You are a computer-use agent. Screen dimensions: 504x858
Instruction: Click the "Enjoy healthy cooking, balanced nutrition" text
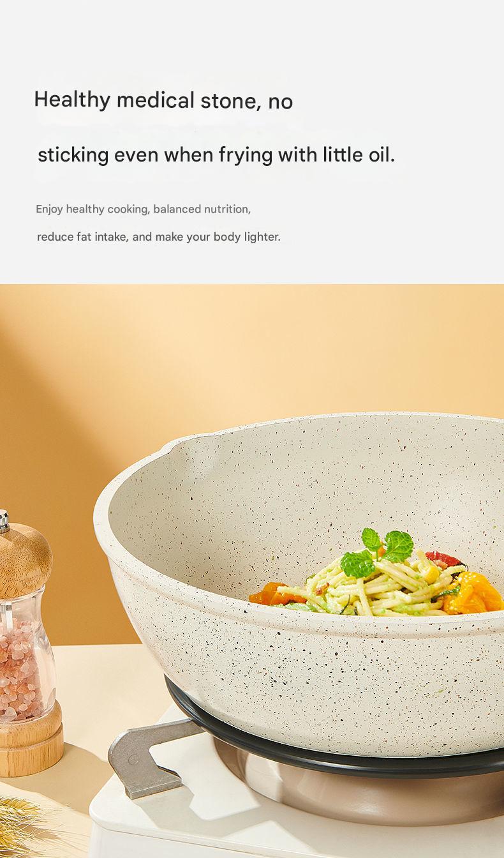143,209
